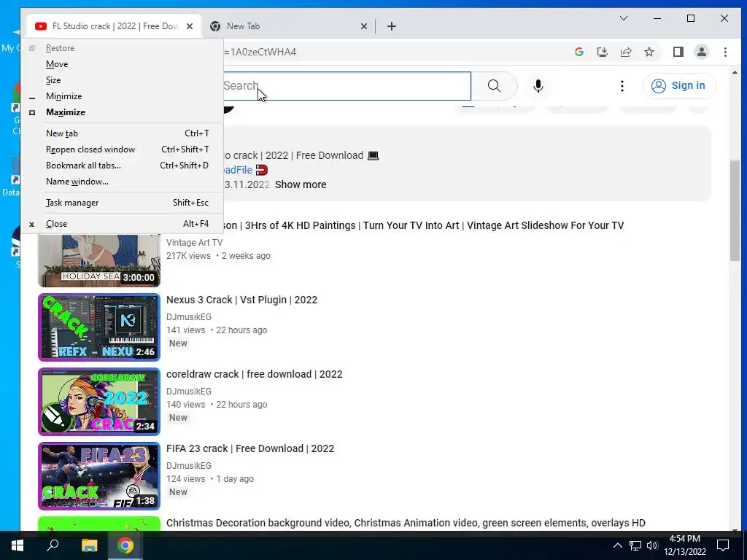This screenshot has height=560, width=747.
Task: Click the scrollbar up arrow
Action: [x=735, y=72]
